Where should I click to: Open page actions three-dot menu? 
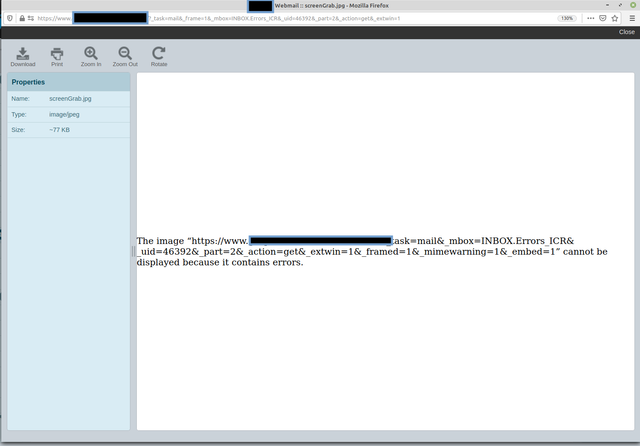(591, 18)
